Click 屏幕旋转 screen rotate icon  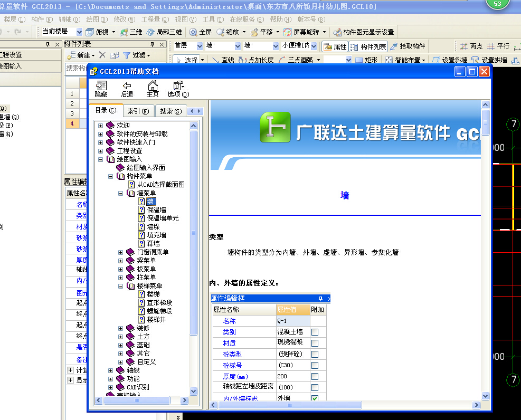tap(287, 32)
